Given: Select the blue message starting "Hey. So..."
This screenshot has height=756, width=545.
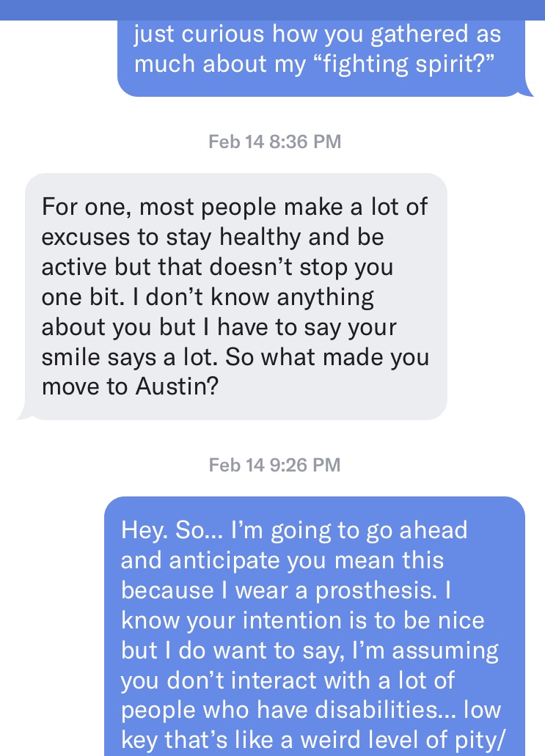Looking at the screenshot, I should [x=315, y=623].
